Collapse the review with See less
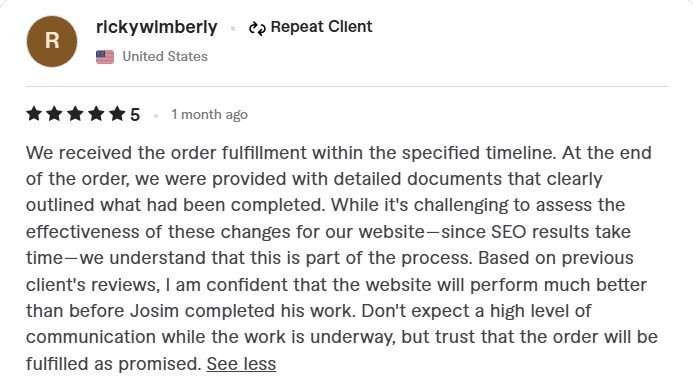 pyautogui.click(x=241, y=364)
